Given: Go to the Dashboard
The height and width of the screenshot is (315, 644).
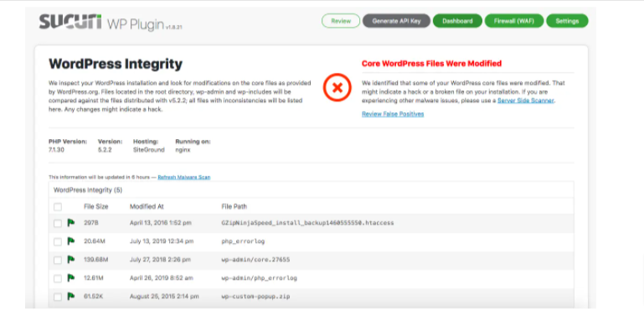Looking at the screenshot, I should (x=457, y=21).
